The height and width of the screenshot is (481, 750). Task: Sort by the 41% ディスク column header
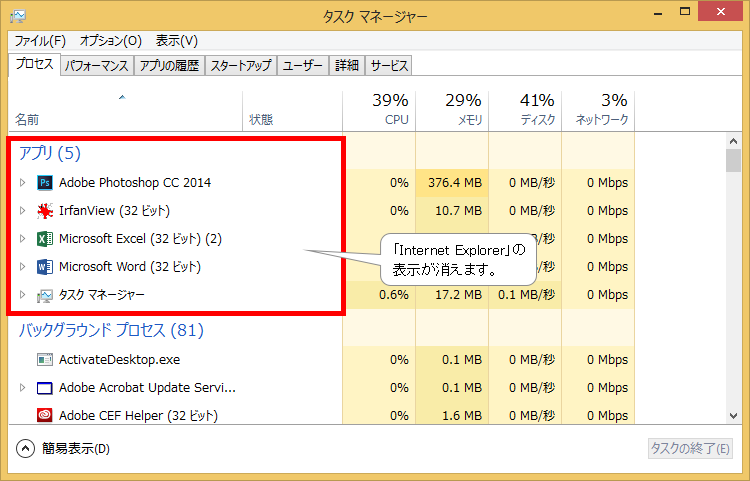pyautogui.click(x=525, y=111)
